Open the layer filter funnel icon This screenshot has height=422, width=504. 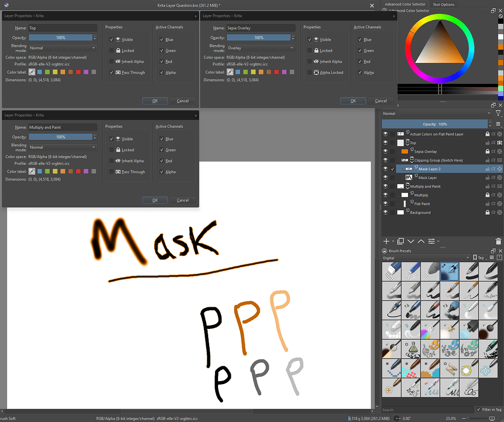[499, 113]
